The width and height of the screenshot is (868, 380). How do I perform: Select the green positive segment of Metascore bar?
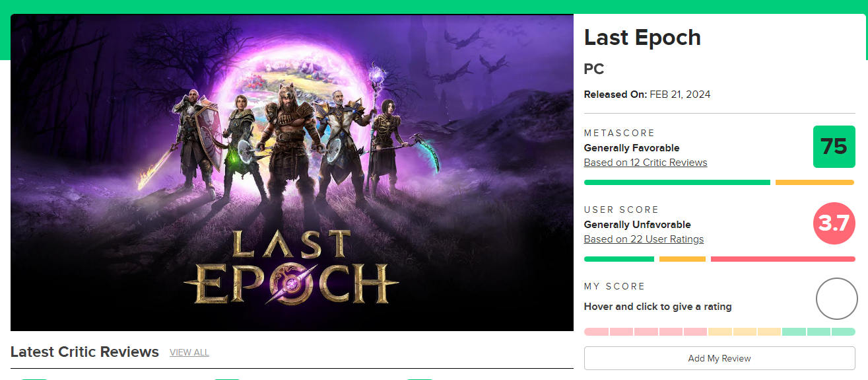point(677,182)
